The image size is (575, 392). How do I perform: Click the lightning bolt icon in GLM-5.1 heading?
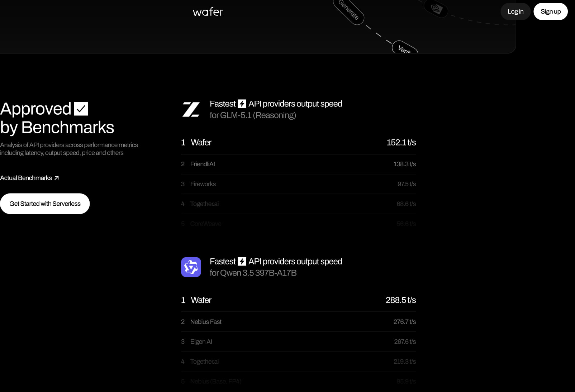click(242, 104)
